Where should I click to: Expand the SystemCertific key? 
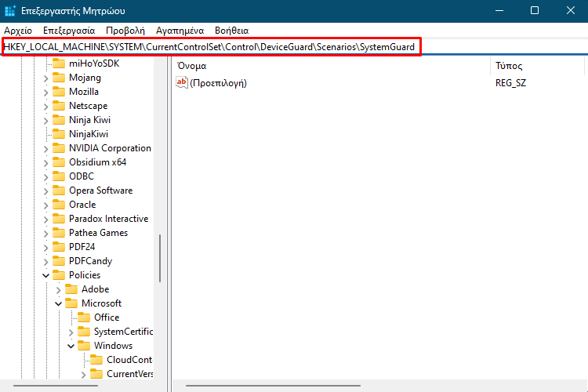click(71, 332)
